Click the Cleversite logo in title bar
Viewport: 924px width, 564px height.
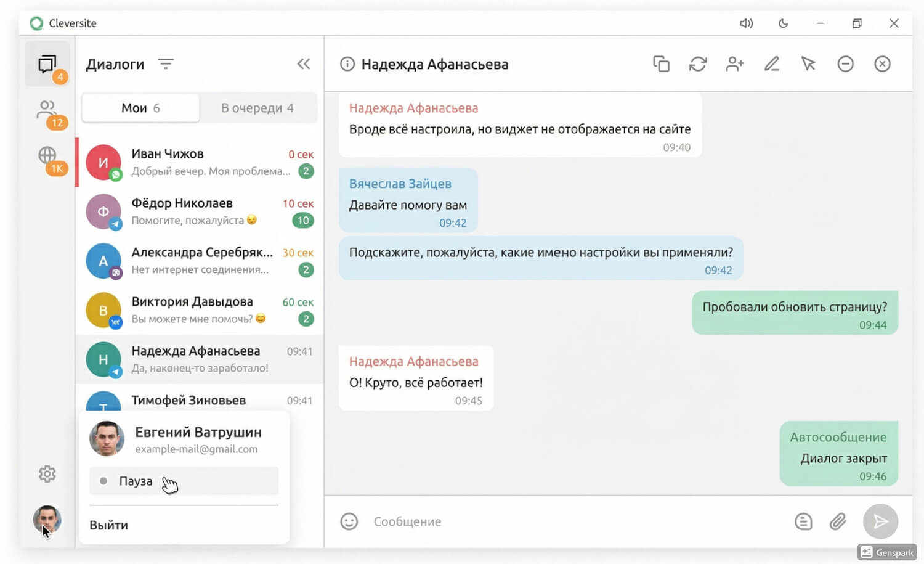coord(37,23)
